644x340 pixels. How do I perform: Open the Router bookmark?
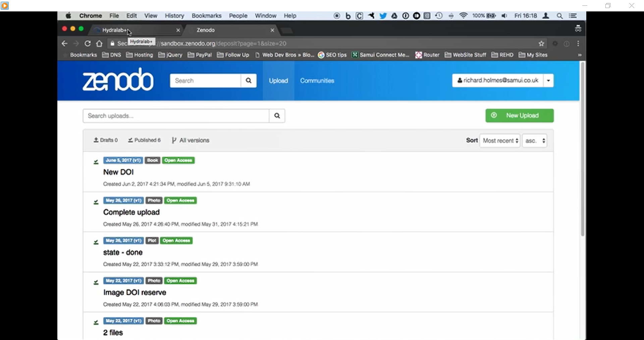coord(427,55)
